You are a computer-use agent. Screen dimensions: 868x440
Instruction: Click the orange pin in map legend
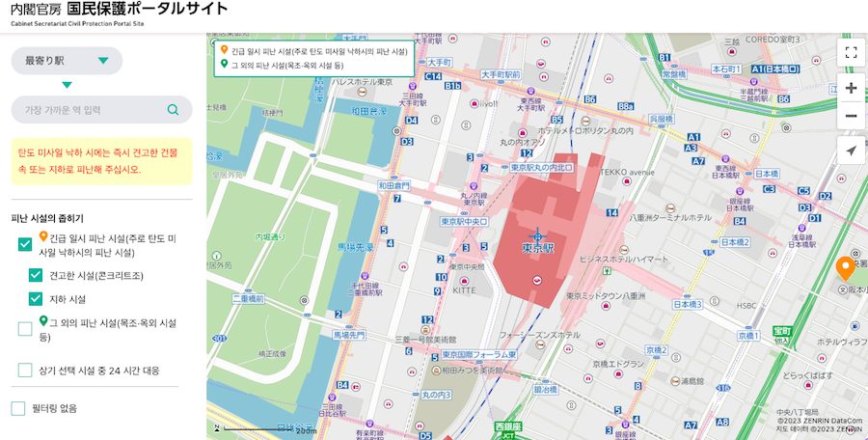[x=224, y=49]
